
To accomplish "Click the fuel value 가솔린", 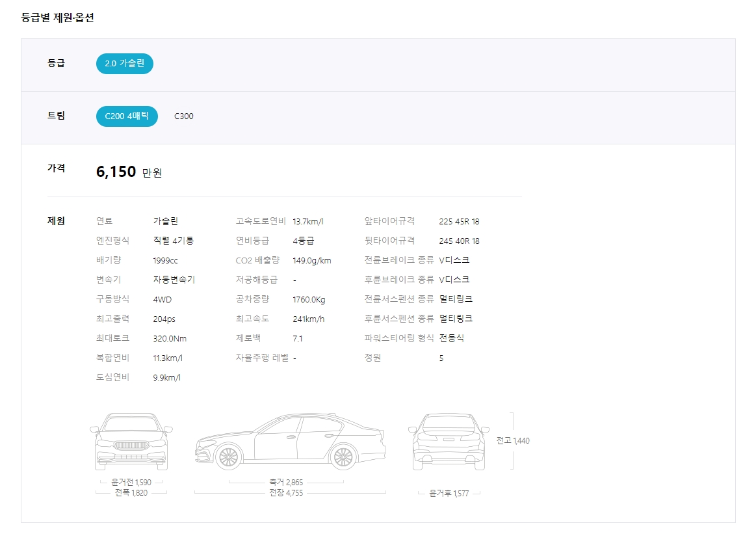I will 165,221.
